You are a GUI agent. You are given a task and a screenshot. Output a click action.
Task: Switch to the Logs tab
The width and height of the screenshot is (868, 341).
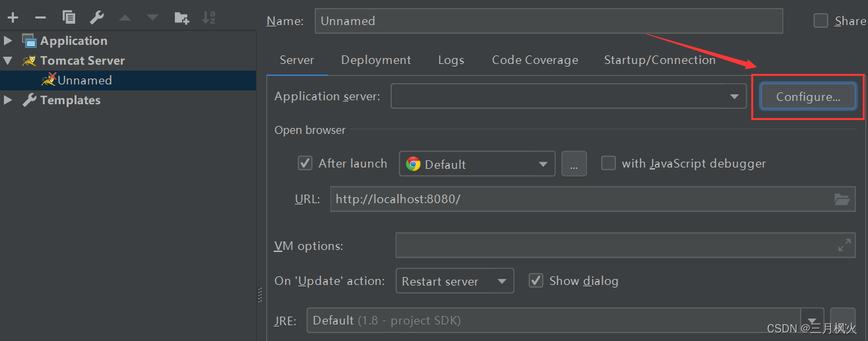click(x=451, y=60)
